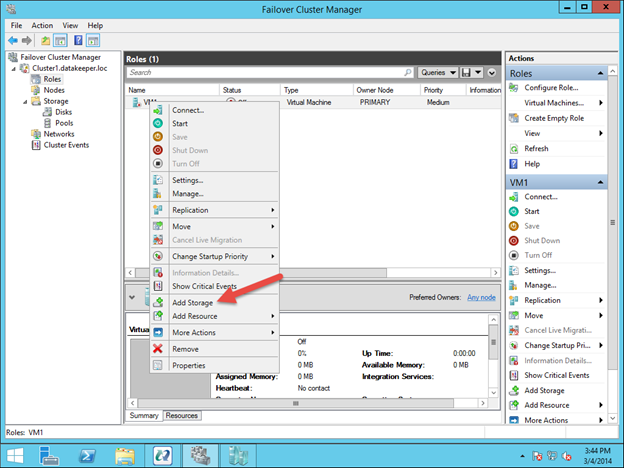
Task: Collapse the Storage tree node
Action: pos(25,101)
